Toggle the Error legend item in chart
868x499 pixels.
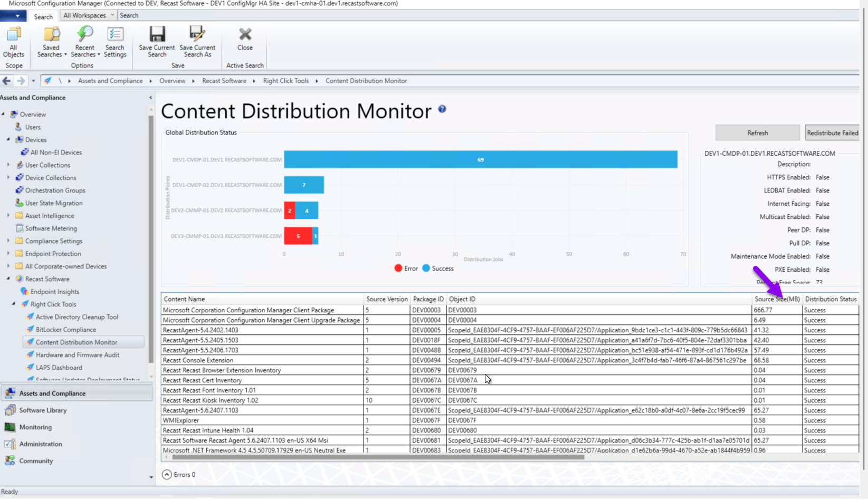click(406, 268)
